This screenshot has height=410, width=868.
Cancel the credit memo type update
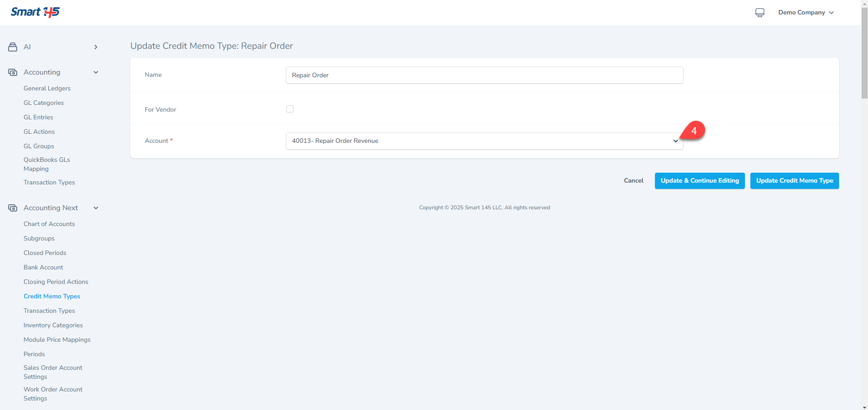633,181
